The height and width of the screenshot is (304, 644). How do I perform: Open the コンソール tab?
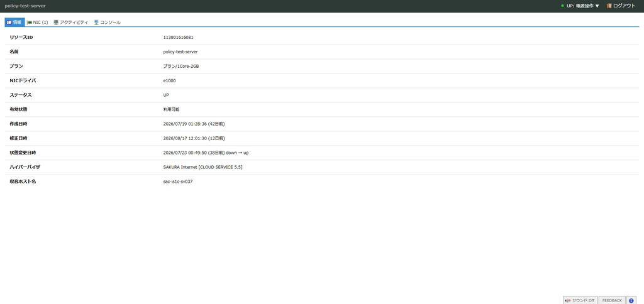107,22
